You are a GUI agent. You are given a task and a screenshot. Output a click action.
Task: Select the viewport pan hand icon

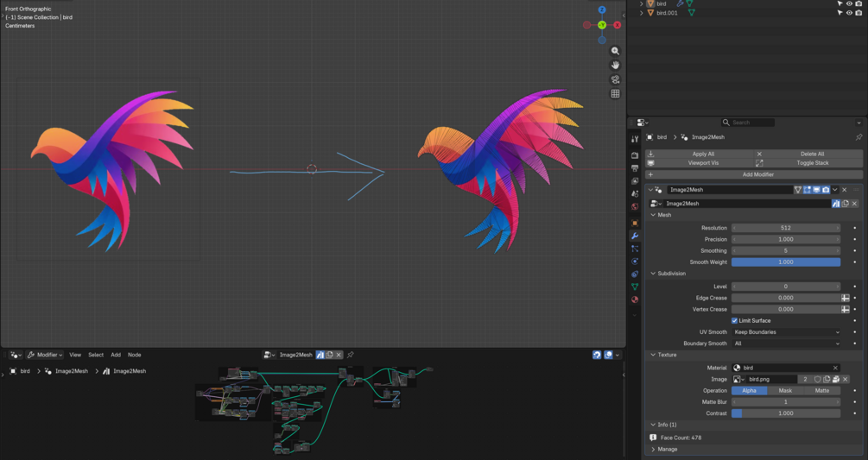coord(615,66)
